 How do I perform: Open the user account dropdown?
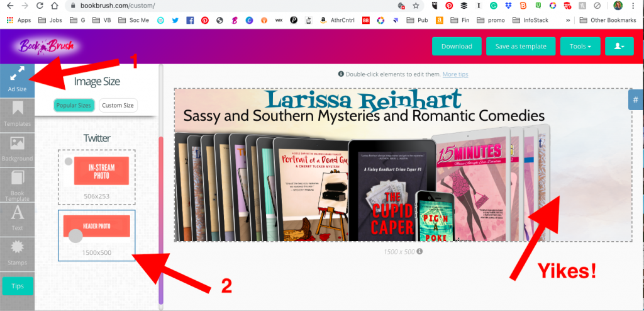click(619, 47)
